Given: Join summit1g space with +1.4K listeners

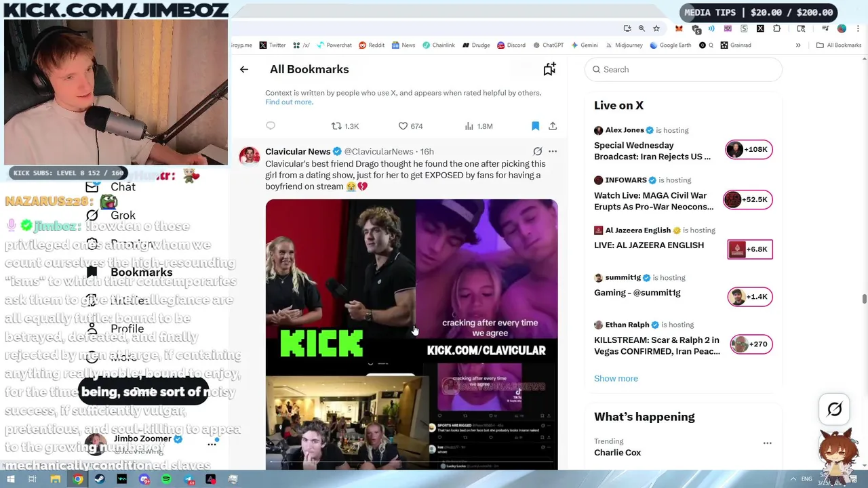Looking at the screenshot, I should 749,297.
